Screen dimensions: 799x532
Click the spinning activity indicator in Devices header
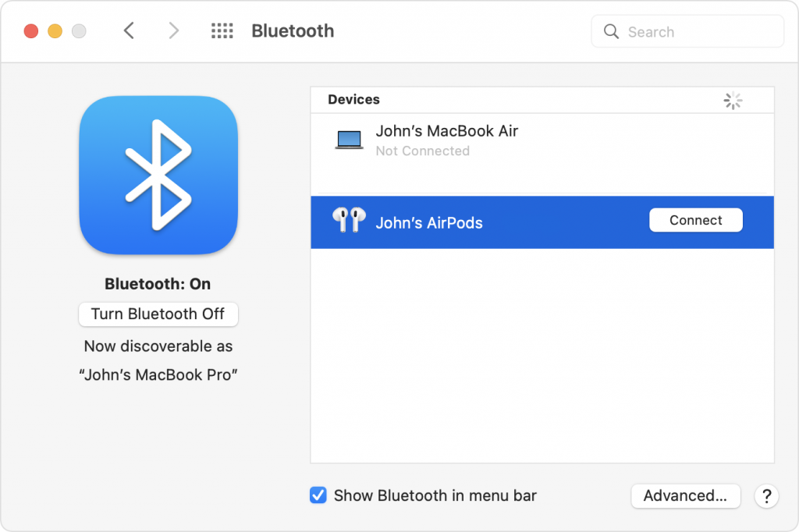732,100
